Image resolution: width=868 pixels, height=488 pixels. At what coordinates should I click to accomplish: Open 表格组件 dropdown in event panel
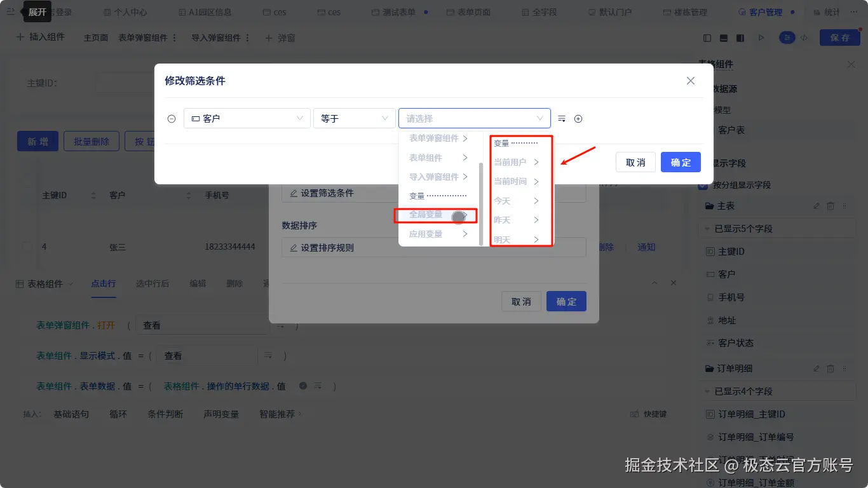click(44, 284)
